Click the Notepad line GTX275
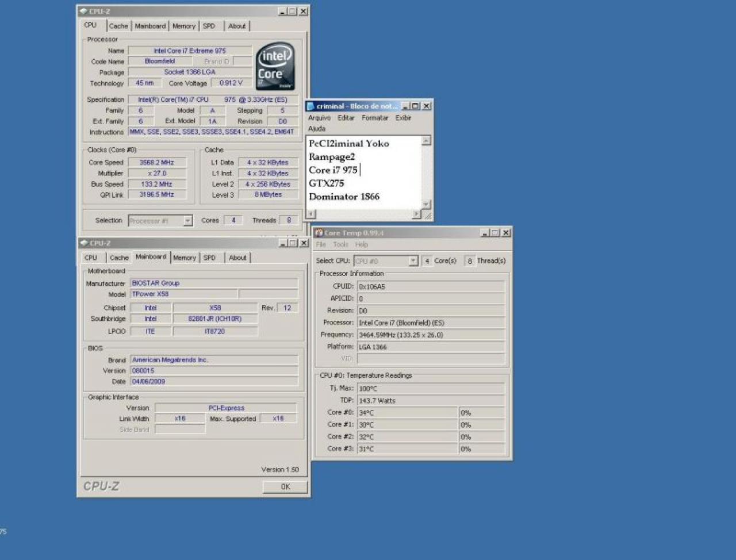The image size is (736, 560). click(326, 183)
